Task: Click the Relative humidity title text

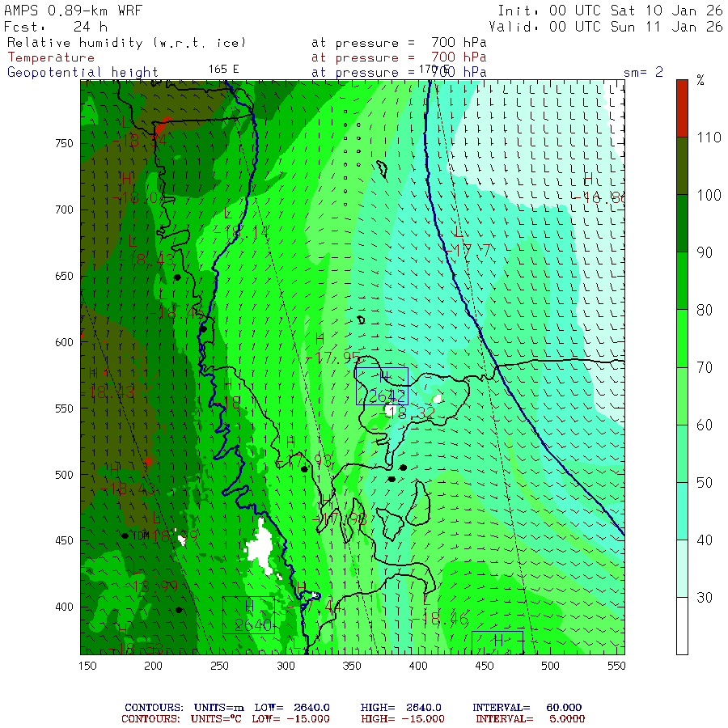Action: 126,43
